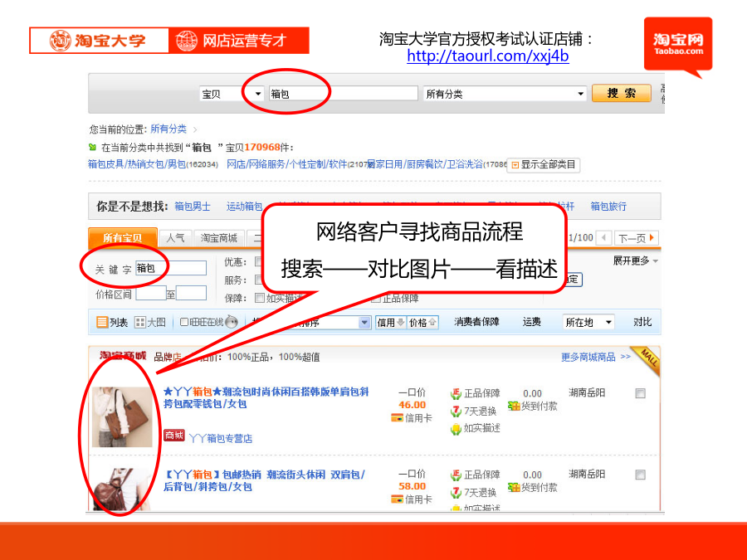Tick the compare checkbox for second product

click(640, 475)
